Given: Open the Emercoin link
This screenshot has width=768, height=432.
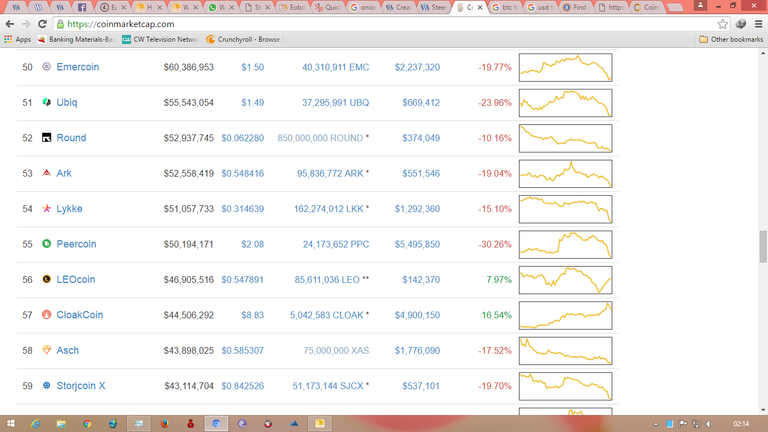Looking at the screenshot, I should pyautogui.click(x=77, y=67).
